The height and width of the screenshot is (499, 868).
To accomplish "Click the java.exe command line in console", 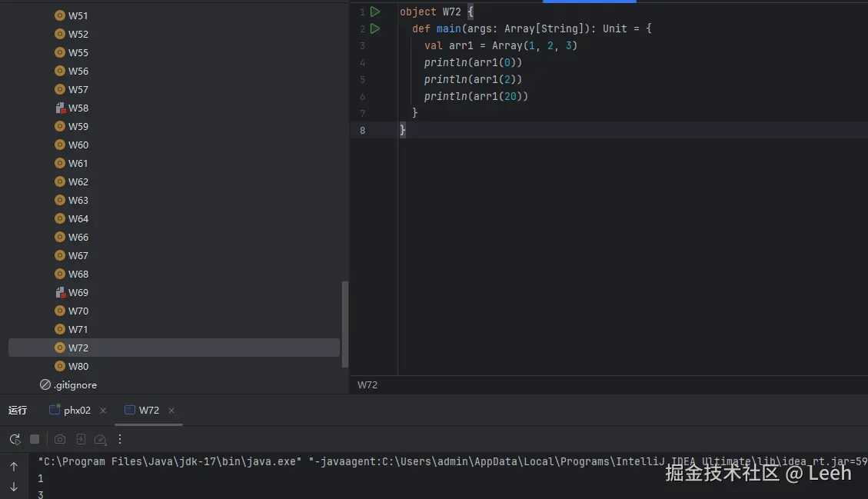I will 452,461.
